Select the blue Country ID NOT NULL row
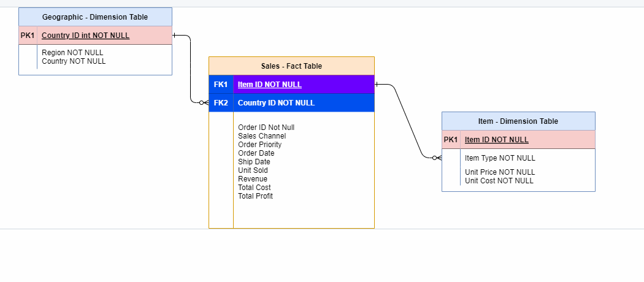 (276, 103)
